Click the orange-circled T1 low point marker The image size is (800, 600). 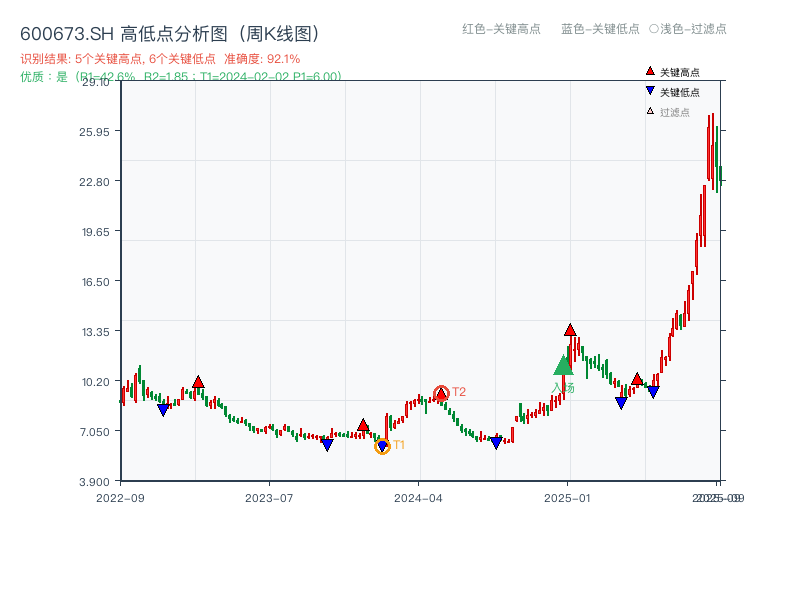pos(382,446)
